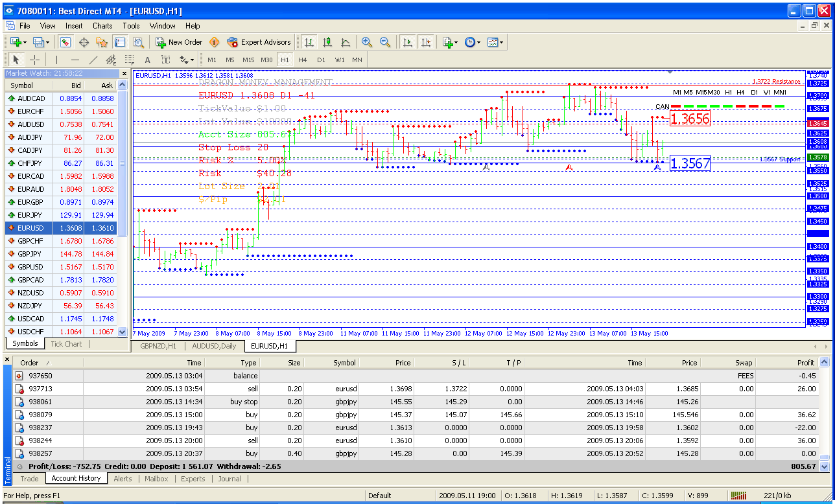Image resolution: width=835 pixels, height=504 pixels.
Task: Switch chart timeframe to D1
Action: [x=322, y=59]
